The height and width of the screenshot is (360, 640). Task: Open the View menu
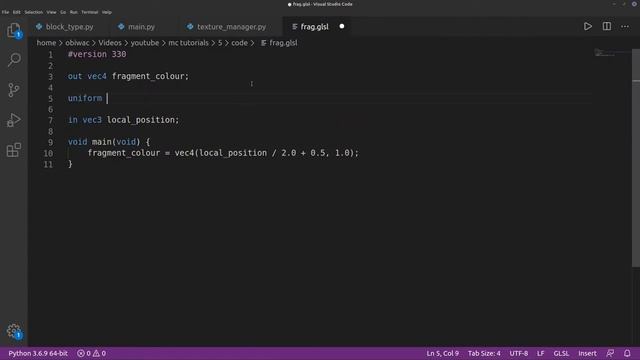(51, 12)
